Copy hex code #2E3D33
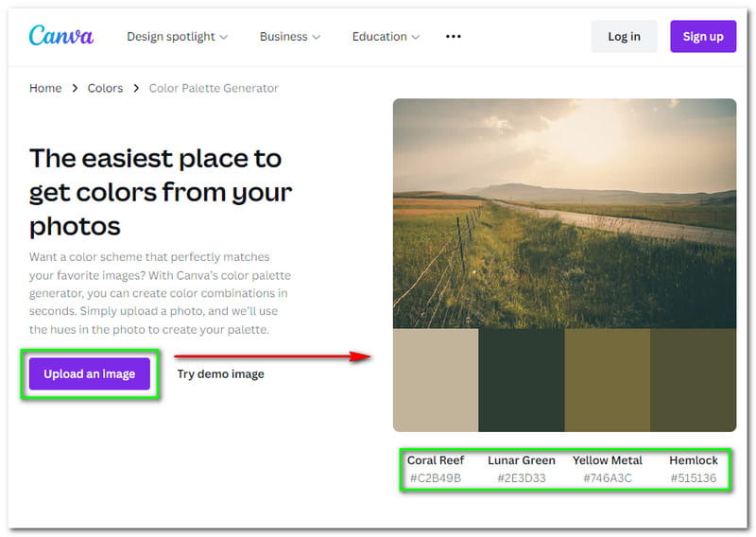Screen dimensions: 756x537 click(x=522, y=478)
